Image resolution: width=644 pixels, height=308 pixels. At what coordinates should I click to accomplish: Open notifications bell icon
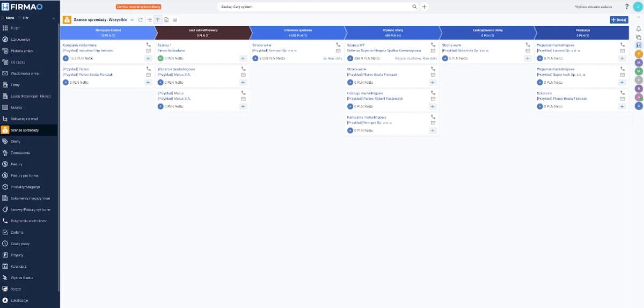tap(639, 29)
